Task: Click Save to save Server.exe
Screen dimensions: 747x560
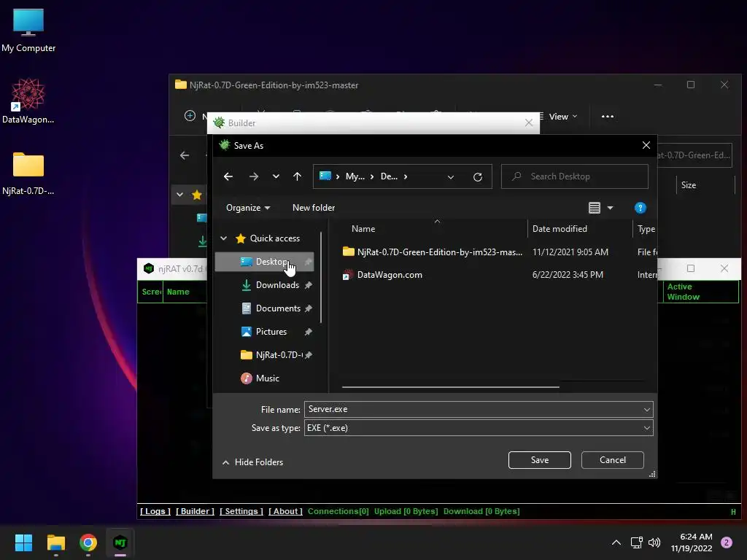Action: (539, 460)
